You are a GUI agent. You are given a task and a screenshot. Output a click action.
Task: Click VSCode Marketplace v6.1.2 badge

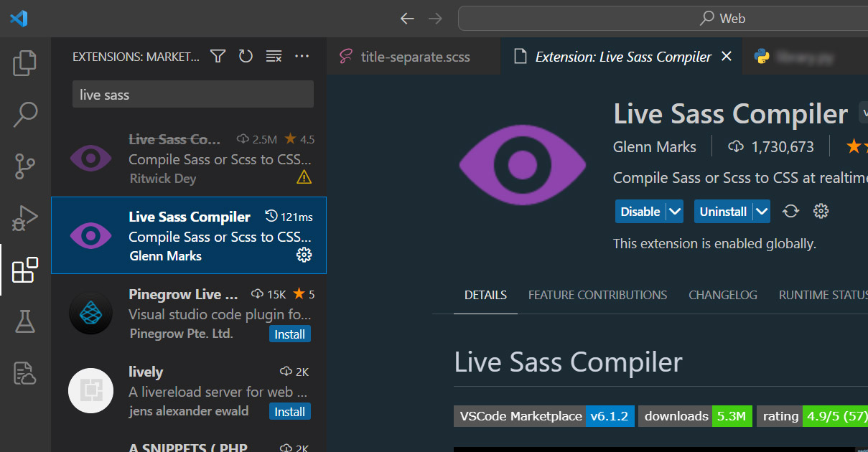point(544,416)
